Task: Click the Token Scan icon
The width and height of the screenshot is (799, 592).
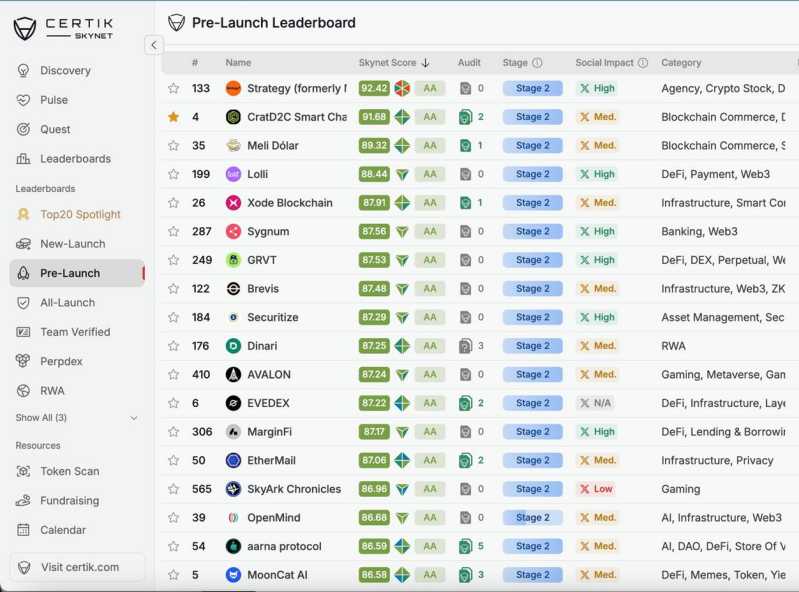Action: click(x=23, y=471)
